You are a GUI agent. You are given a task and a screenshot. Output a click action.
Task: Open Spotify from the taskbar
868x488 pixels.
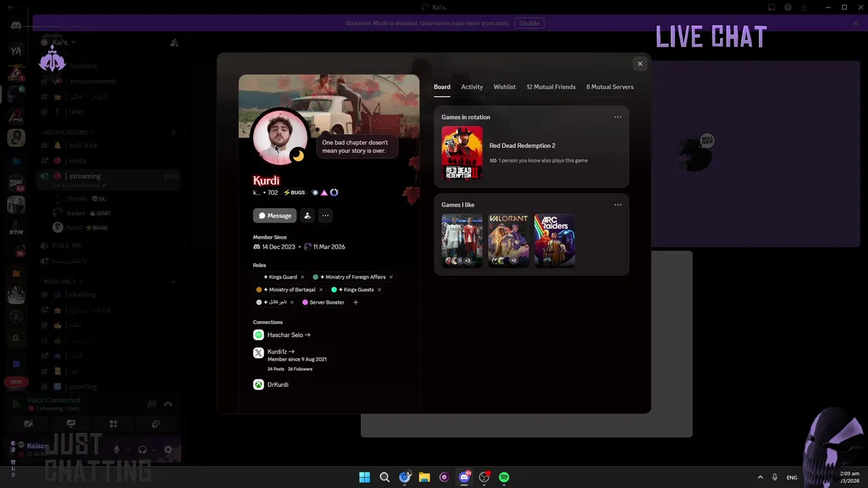[x=504, y=477]
